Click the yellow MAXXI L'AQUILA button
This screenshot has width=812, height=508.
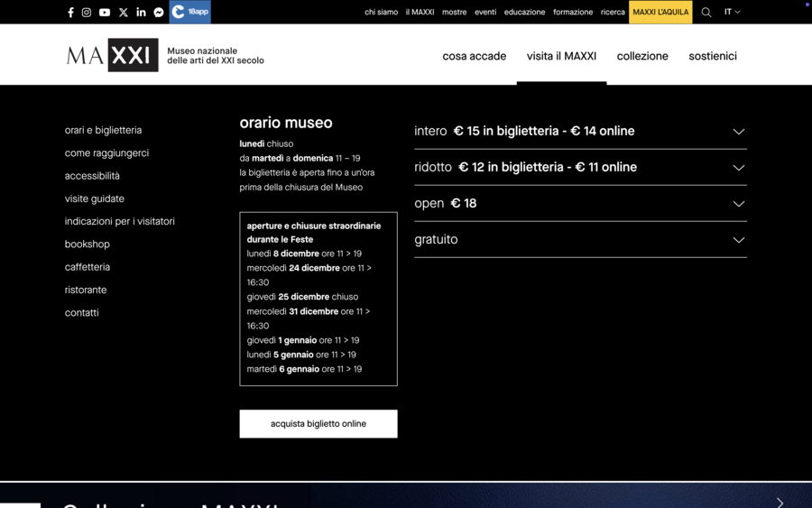tap(660, 12)
